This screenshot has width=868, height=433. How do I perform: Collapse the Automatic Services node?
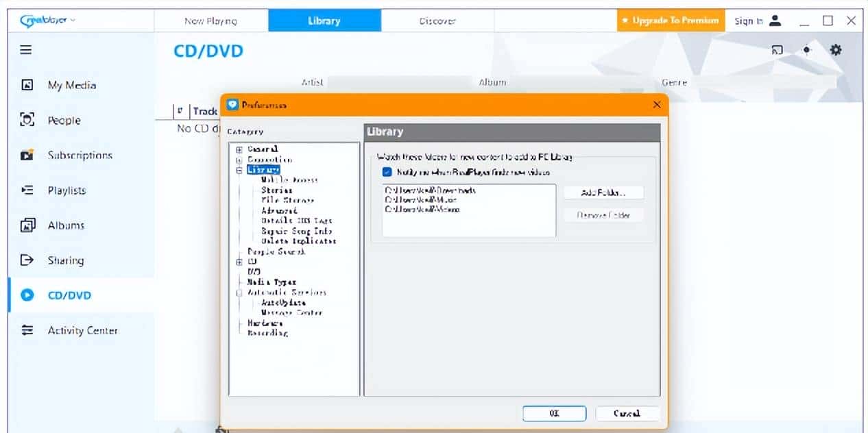coord(239,293)
